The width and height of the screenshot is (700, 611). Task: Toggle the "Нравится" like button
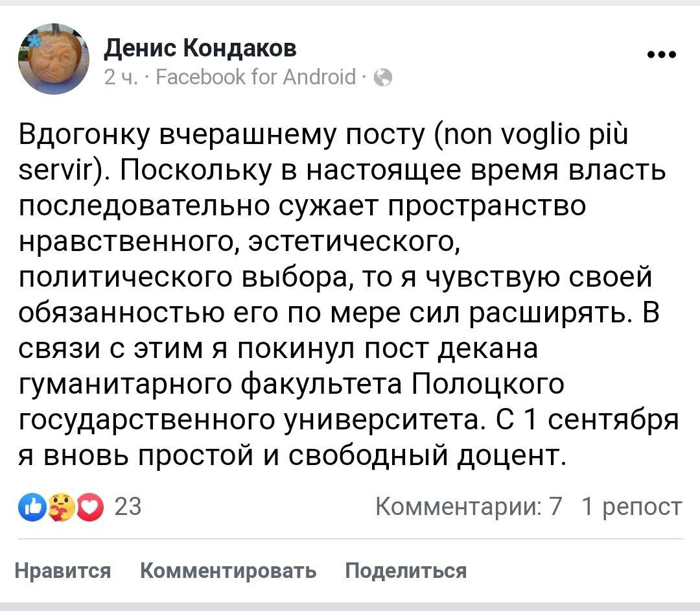click(x=62, y=571)
